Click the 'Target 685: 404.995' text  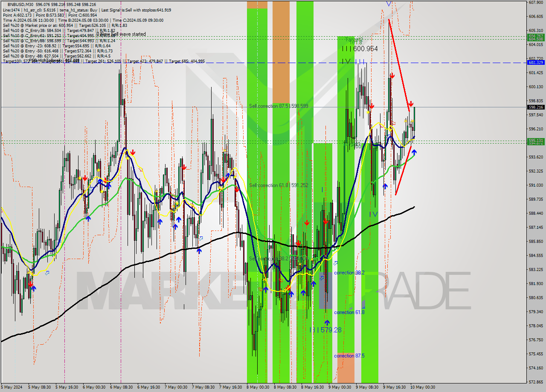tap(187, 61)
